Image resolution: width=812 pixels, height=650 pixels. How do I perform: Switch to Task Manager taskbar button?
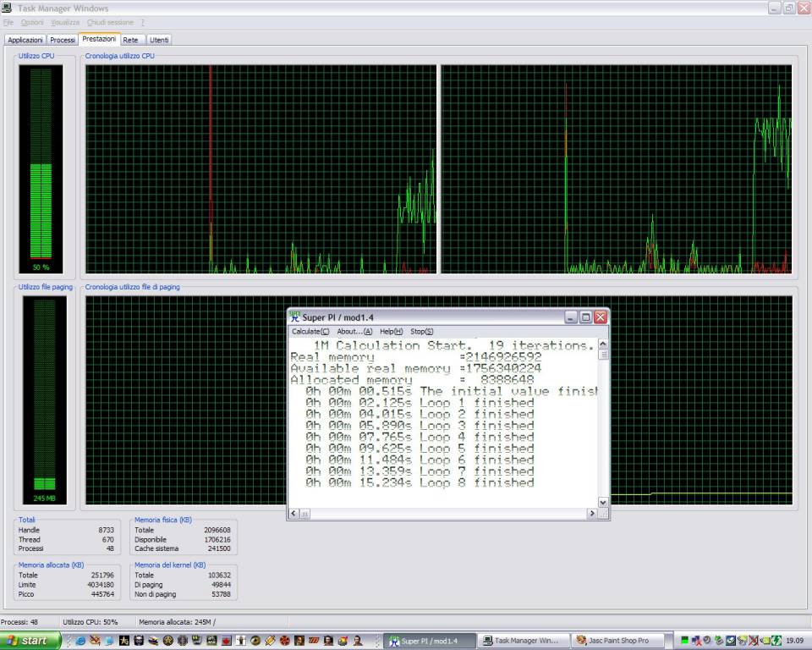(x=523, y=641)
